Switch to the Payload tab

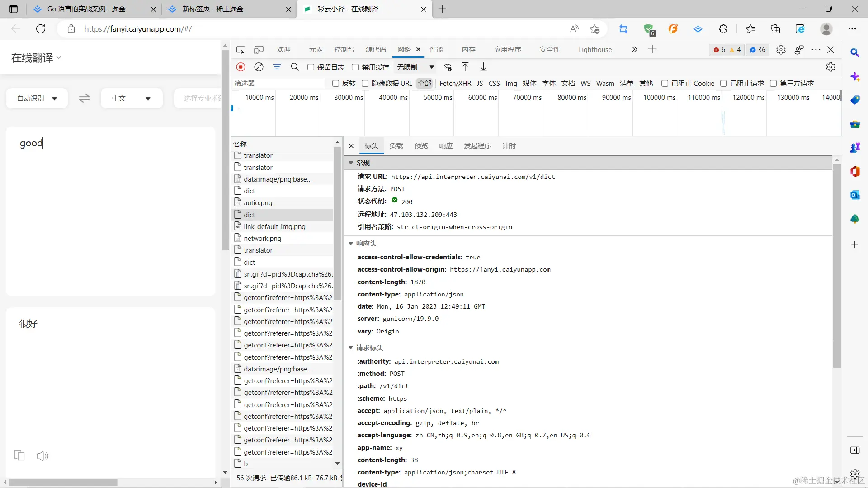pos(396,146)
